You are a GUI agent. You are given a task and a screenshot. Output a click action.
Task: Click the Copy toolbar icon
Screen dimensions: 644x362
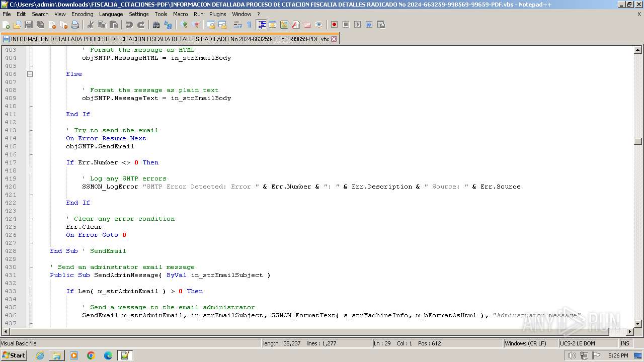pyautogui.click(x=102, y=25)
